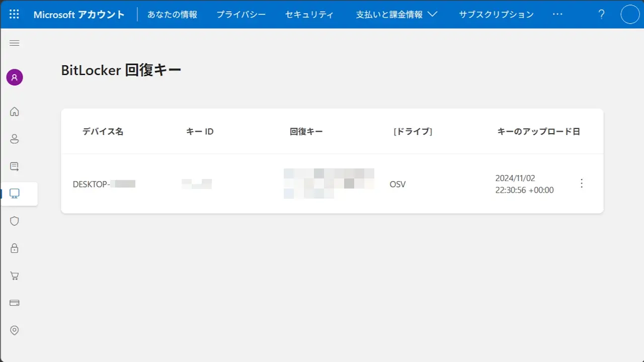Screen dimensions: 644x362
Task: Open the Subscriptions sidebar icon with arrow
Action: (x=15, y=166)
